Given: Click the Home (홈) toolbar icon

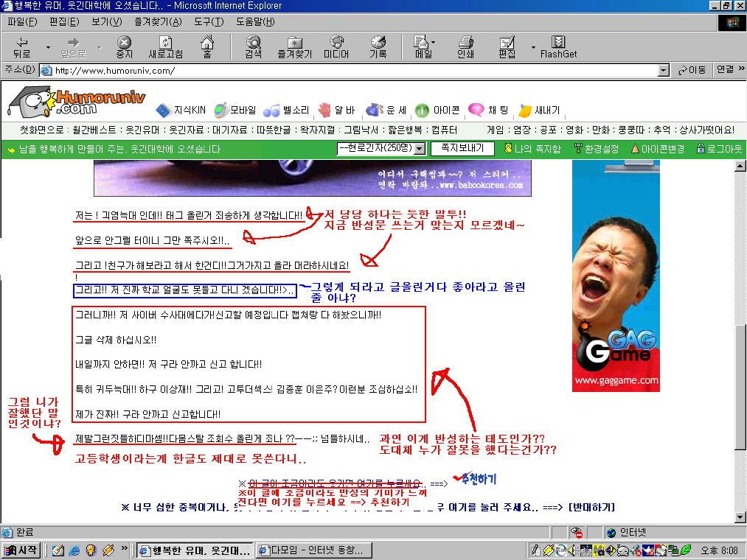Looking at the screenshot, I should click(206, 47).
